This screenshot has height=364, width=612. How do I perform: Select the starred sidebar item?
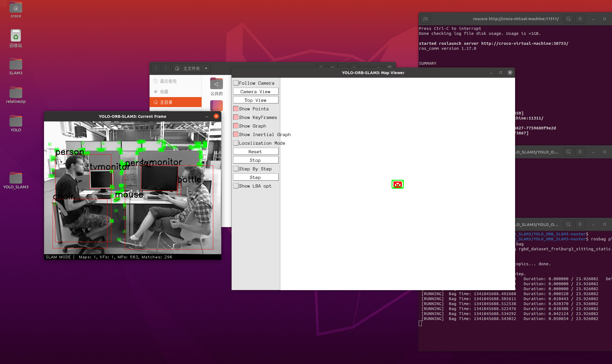[164, 92]
